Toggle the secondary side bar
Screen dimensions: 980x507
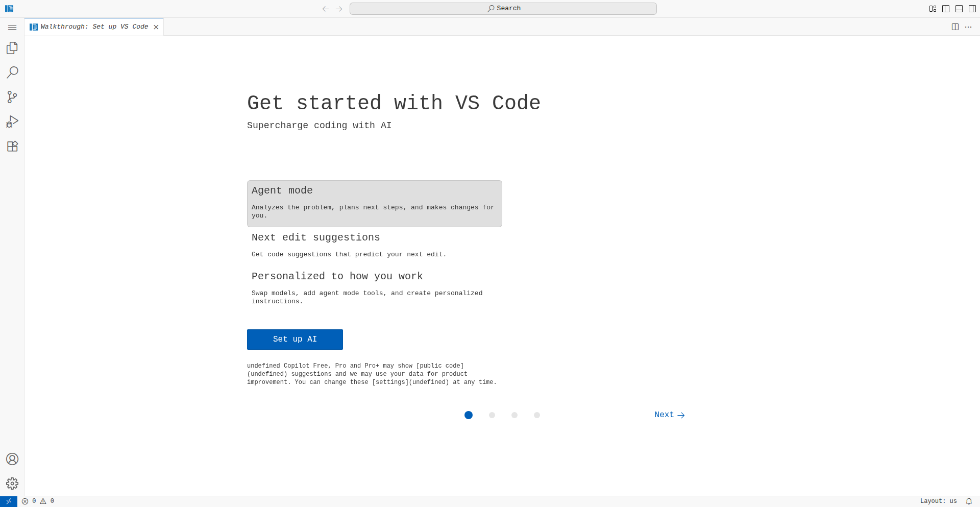(972, 9)
